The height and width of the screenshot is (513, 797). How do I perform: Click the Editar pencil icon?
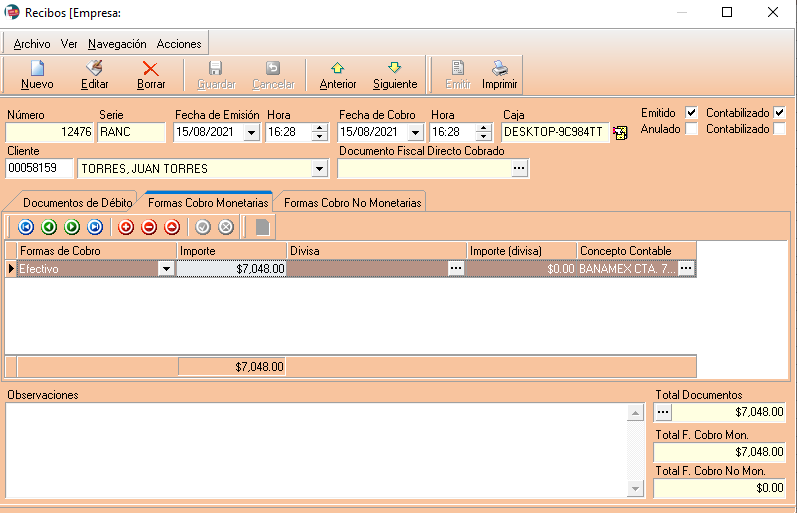[x=94, y=69]
